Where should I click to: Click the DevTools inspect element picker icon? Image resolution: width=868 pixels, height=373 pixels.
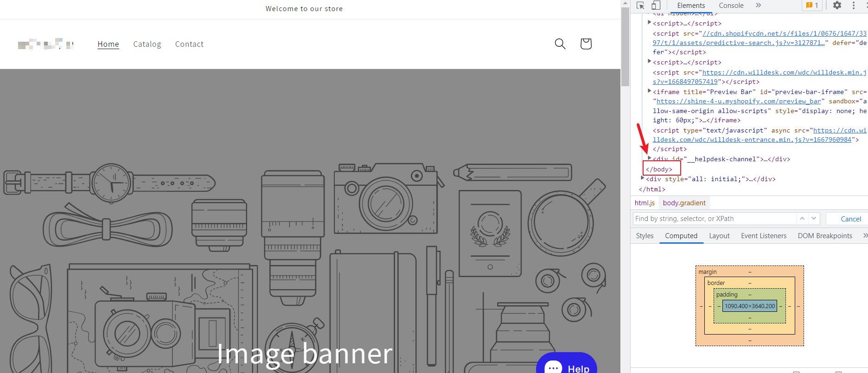pos(640,6)
